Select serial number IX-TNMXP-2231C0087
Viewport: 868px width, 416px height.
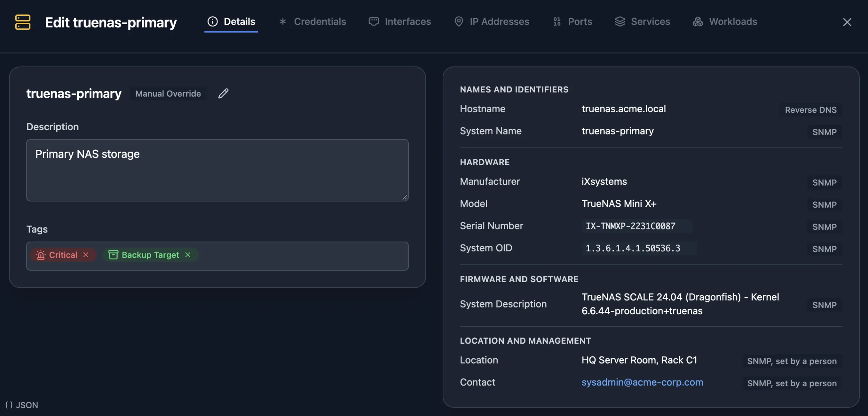pyautogui.click(x=630, y=226)
